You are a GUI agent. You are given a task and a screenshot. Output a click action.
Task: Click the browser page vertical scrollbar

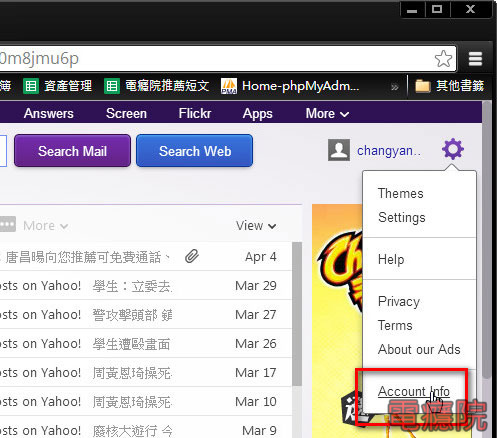pos(487,240)
